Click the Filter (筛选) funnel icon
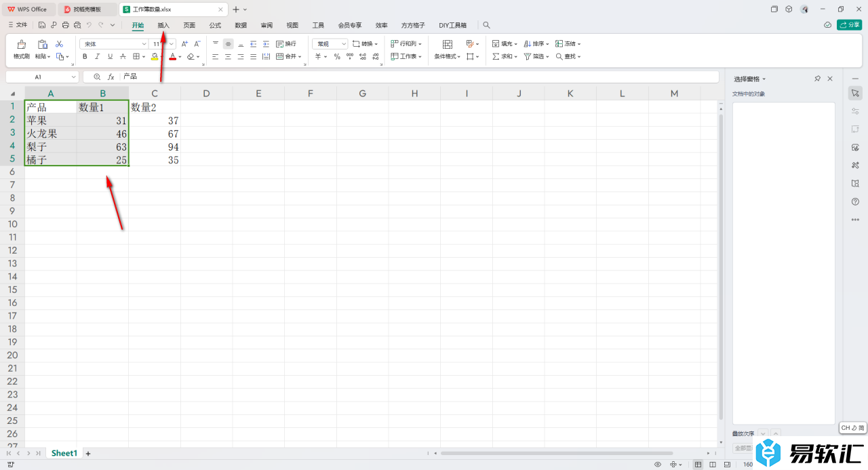The height and width of the screenshot is (470, 868). 527,57
